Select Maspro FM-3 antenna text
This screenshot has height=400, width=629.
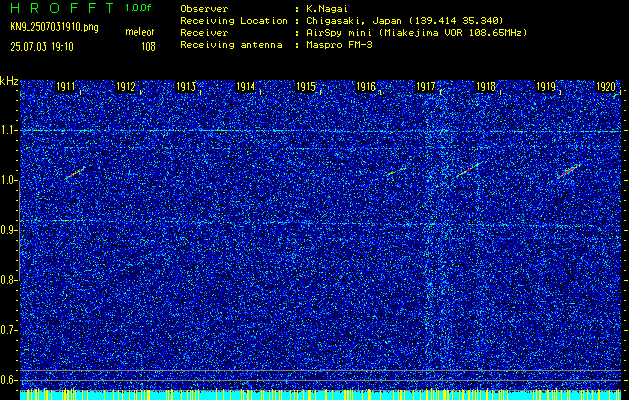[x=339, y=45]
